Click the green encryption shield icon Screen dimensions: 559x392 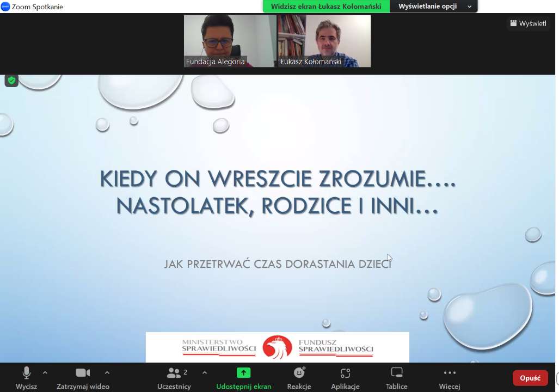click(11, 81)
